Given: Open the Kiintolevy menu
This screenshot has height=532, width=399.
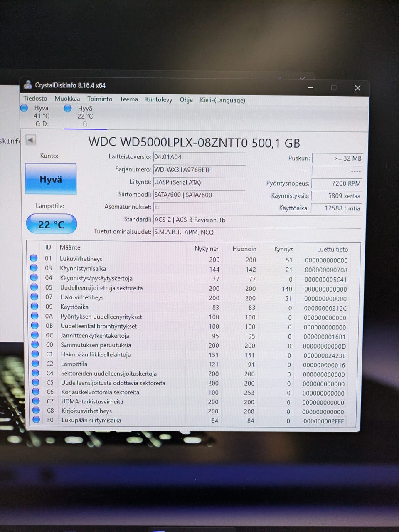Looking at the screenshot, I should pyautogui.click(x=159, y=100).
